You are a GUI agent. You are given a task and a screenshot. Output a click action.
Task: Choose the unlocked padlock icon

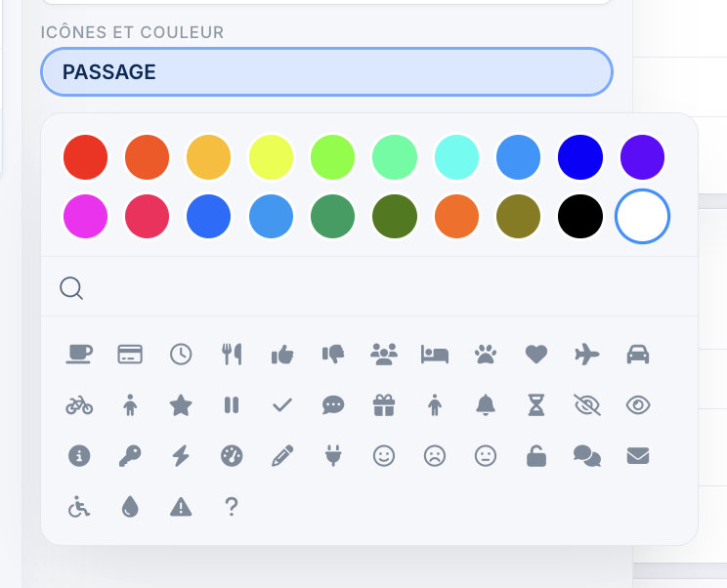coord(536,456)
